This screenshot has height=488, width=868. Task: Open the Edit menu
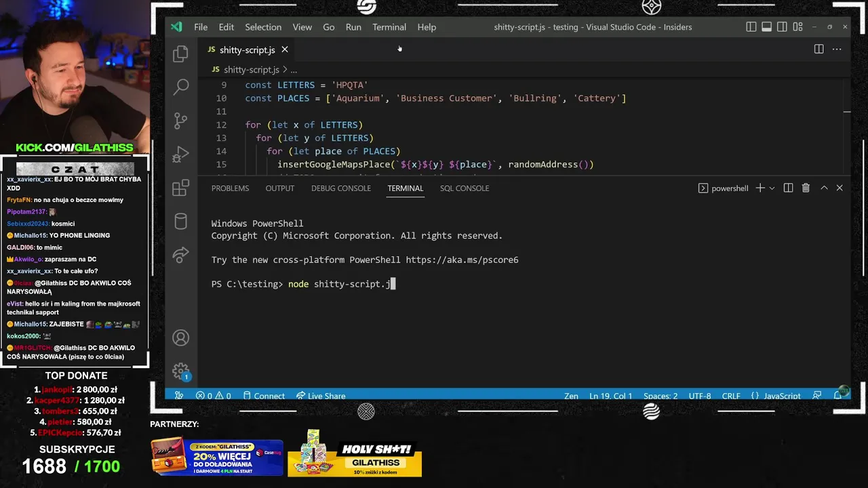[x=226, y=27]
